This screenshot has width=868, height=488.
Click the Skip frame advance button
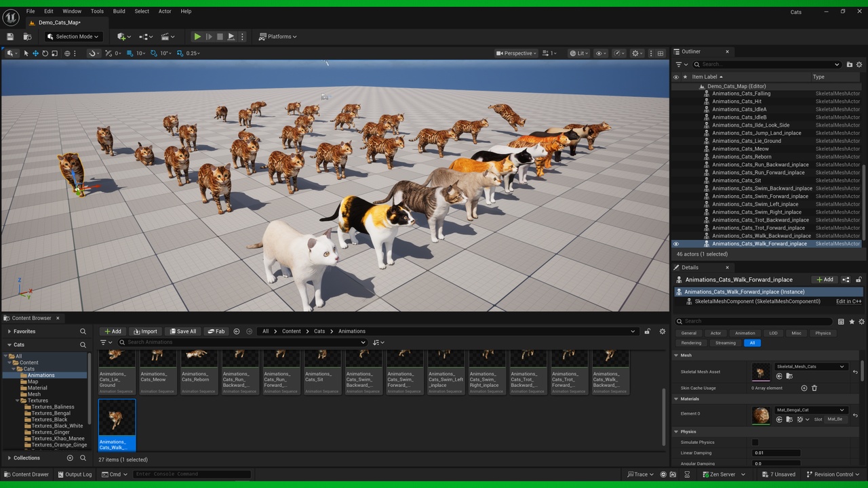click(x=209, y=37)
